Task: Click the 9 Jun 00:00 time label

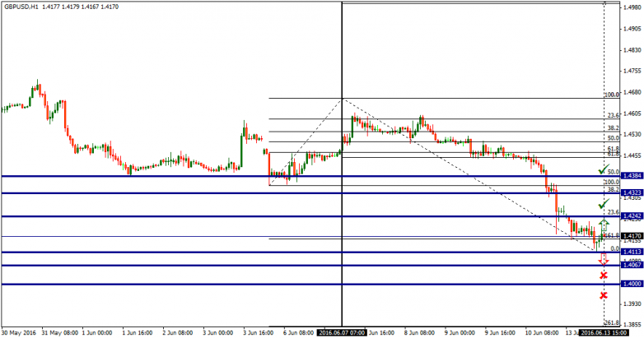Action: [x=460, y=333]
